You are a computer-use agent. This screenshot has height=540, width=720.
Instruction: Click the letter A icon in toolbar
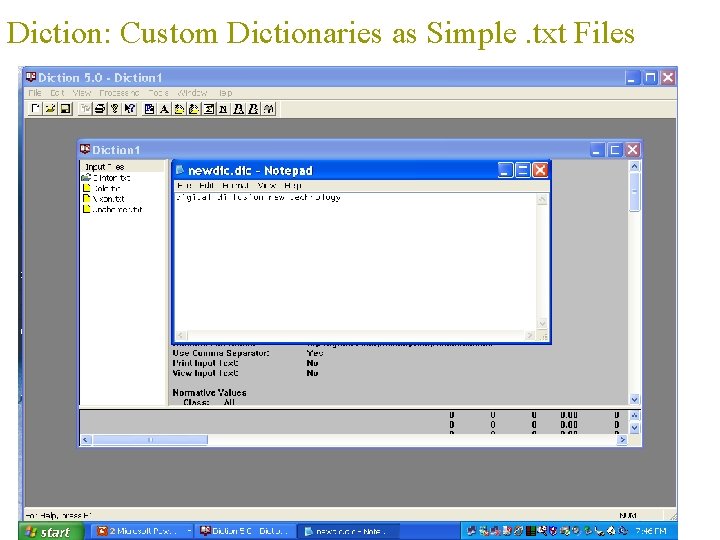(164, 109)
